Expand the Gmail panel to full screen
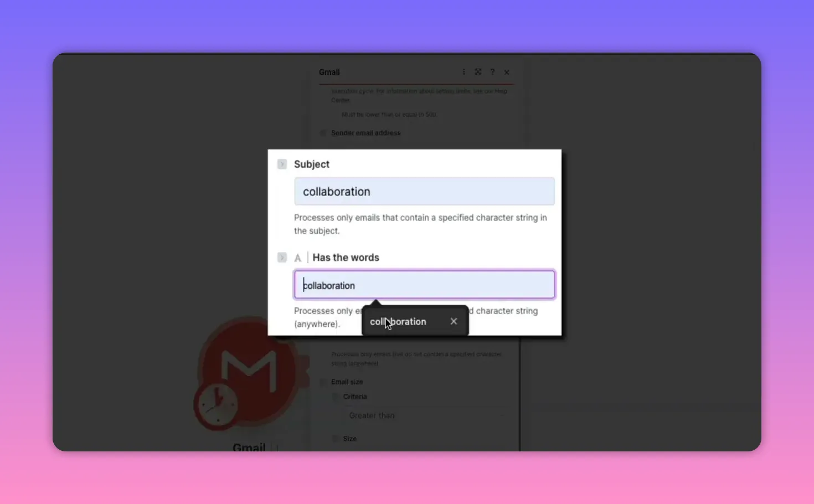Image resolution: width=814 pixels, height=504 pixels. [x=478, y=72]
